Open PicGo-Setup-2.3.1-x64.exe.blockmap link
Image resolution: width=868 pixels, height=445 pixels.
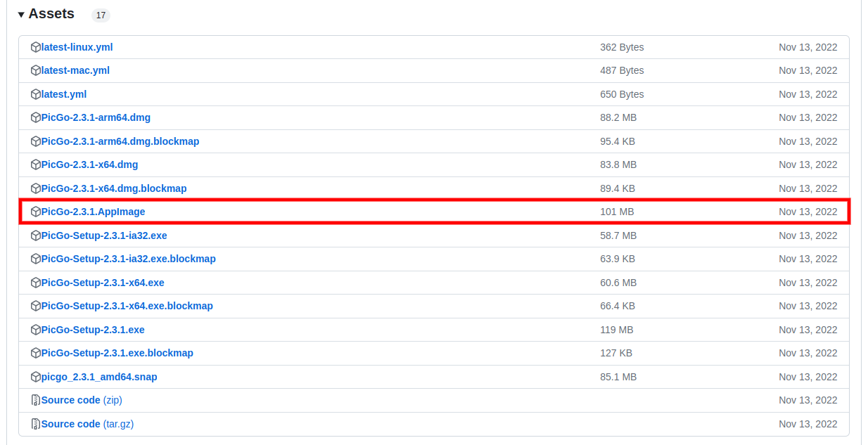click(127, 306)
